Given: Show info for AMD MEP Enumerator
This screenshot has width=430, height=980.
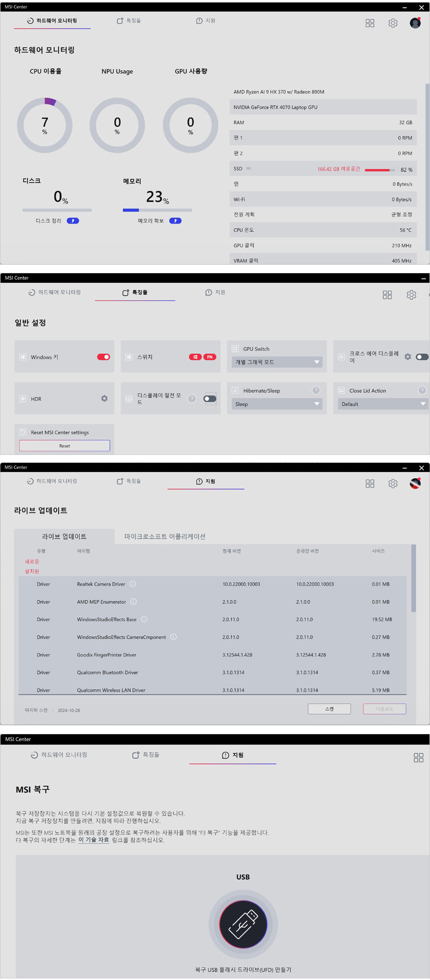Looking at the screenshot, I should [133, 601].
